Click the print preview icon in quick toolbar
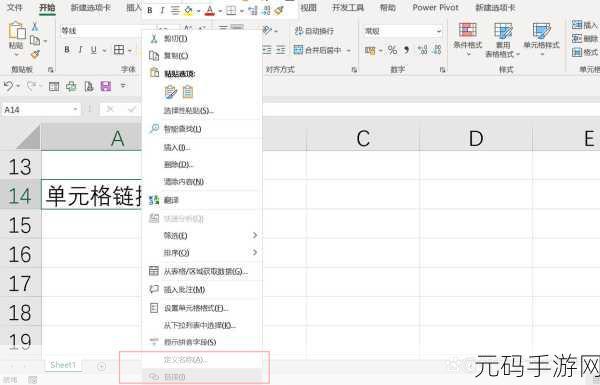 [x=89, y=86]
